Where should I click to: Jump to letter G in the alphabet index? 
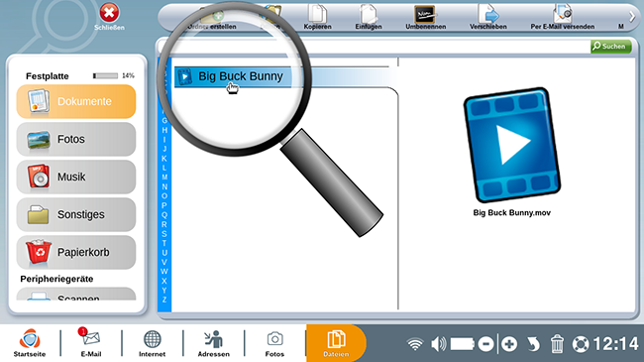164,121
